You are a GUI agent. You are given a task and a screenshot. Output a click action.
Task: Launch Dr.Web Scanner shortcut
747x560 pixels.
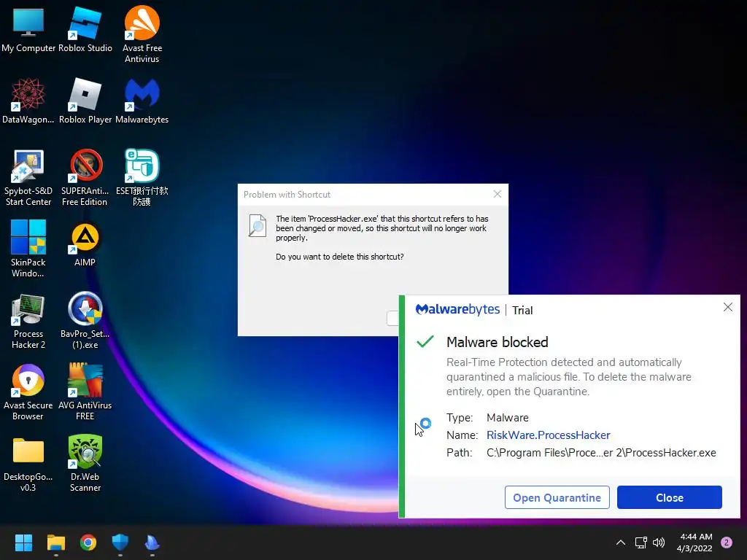tap(85, 463)
